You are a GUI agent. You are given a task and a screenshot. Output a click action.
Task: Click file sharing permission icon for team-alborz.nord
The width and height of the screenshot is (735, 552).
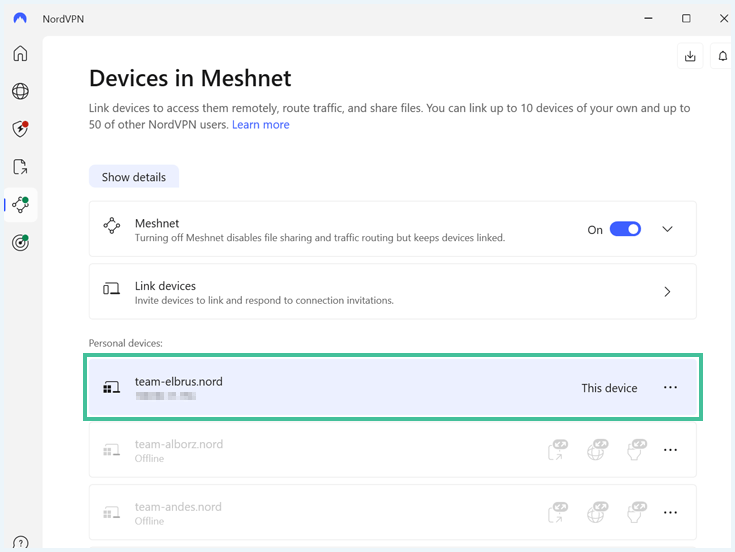[x=558, y=450]
